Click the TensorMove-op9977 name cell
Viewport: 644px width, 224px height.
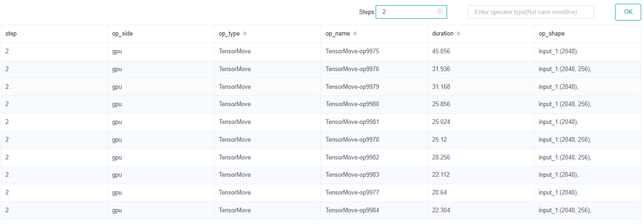point(352,193)
